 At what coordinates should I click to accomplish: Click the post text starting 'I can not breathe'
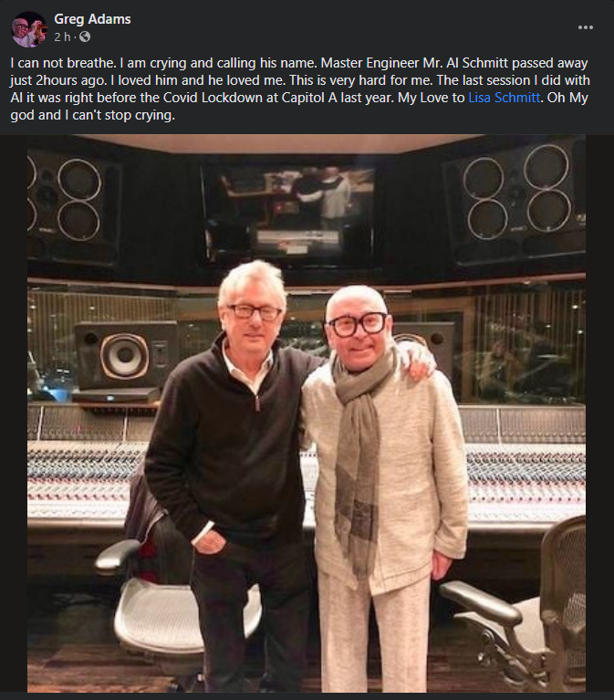tap(300, 89)
